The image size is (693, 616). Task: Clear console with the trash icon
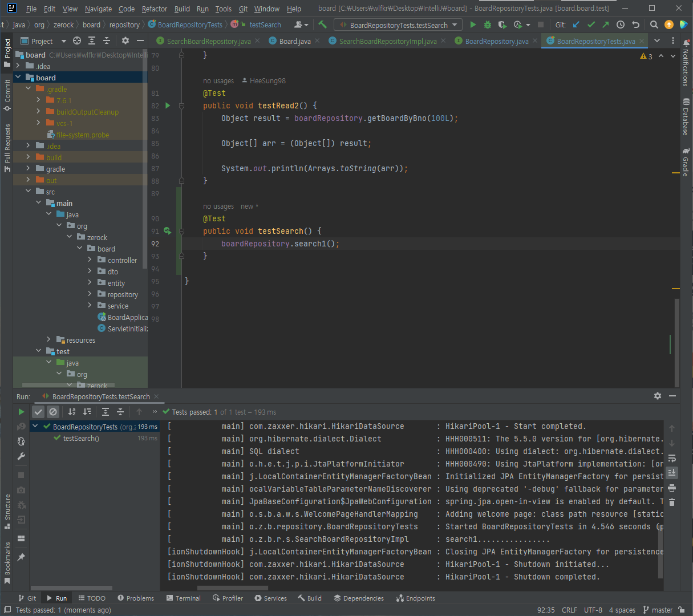coord(672,502)
